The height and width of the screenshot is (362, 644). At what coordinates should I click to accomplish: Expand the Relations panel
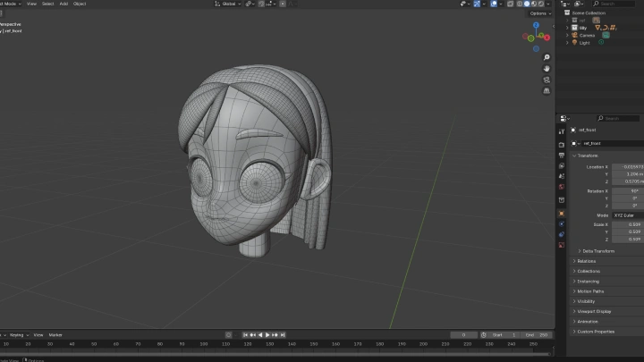coord(574,261)
